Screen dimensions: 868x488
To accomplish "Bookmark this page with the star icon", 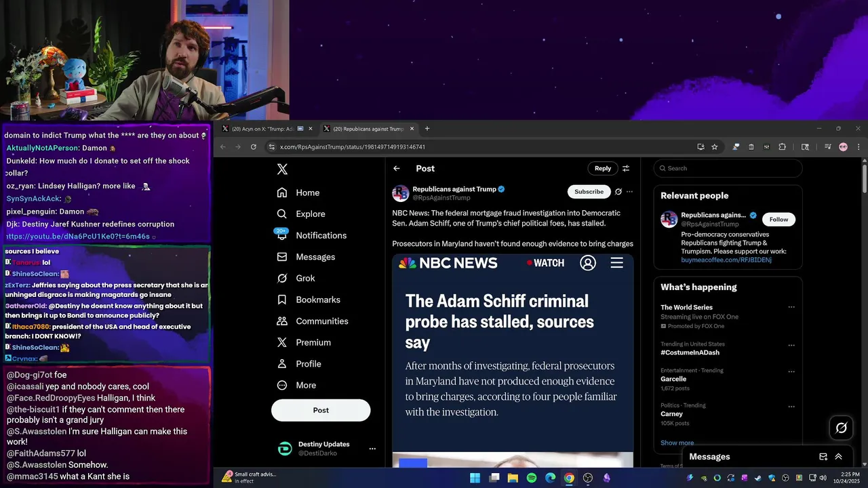I will [x=714, y=147].
